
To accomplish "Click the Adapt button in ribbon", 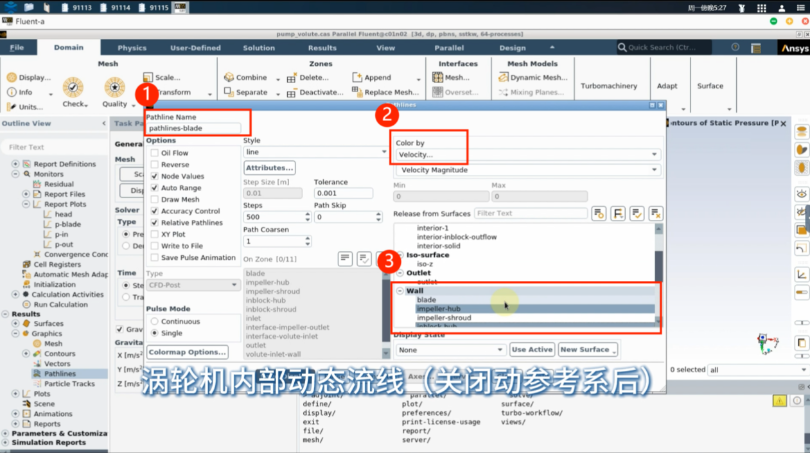I will pos(667,86).
